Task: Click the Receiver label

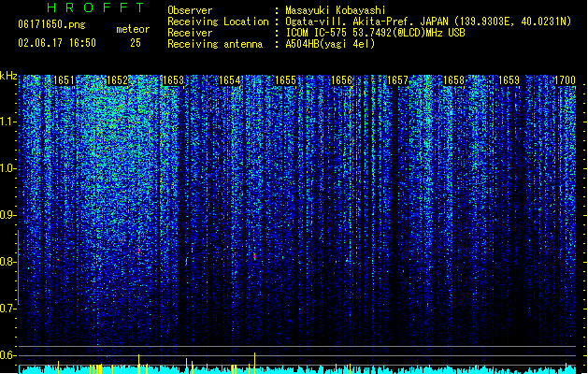Action: (190, 33)
